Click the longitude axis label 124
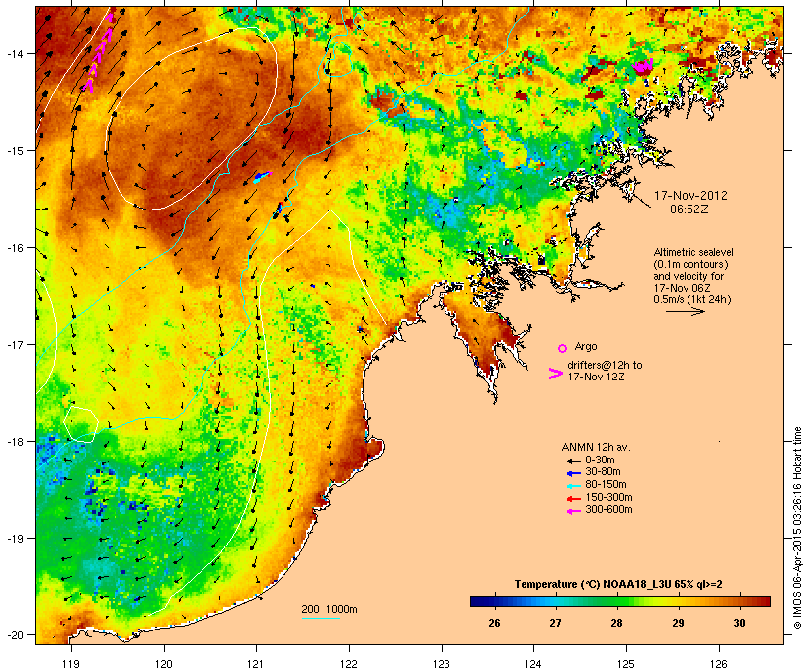 pyautogui.click(x=533, y=664)
